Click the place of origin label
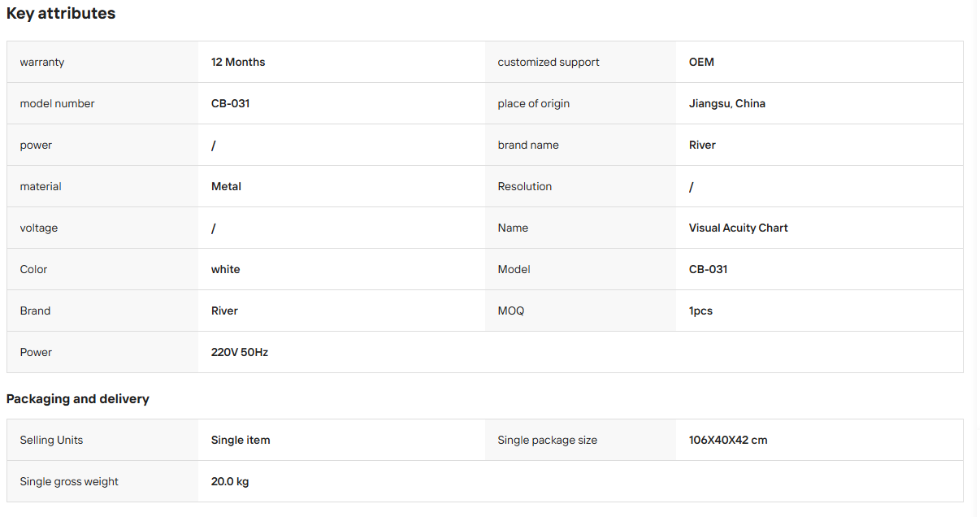 pyautogui.click(x=534, y=103)
